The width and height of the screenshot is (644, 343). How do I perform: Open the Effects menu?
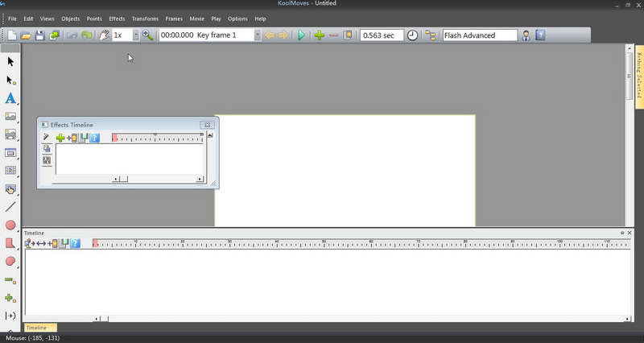point(117,19)
